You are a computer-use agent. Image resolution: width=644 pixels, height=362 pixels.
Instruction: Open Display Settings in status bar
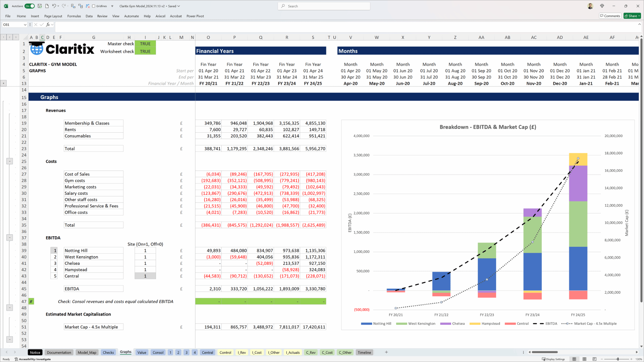tap(553, 359)
